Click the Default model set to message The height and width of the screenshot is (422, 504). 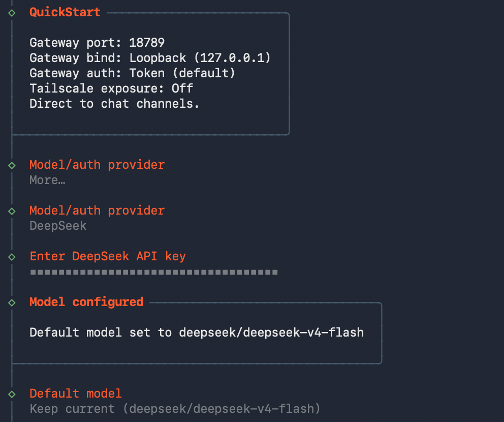pos(197,332)
